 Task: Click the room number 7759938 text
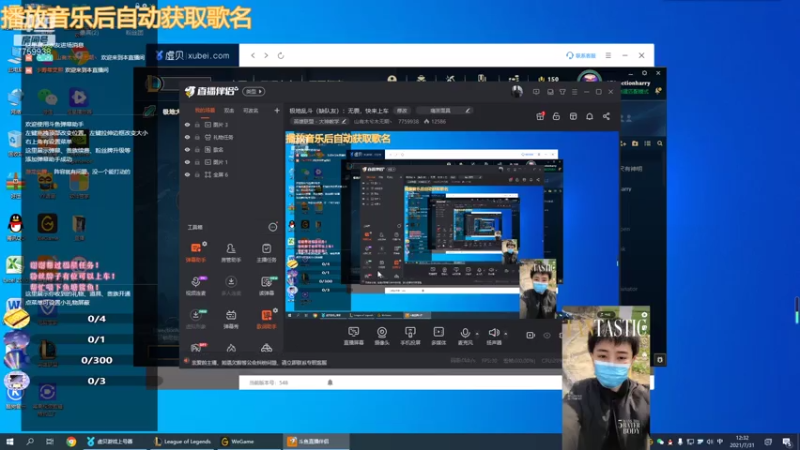[x=408, y=121]
